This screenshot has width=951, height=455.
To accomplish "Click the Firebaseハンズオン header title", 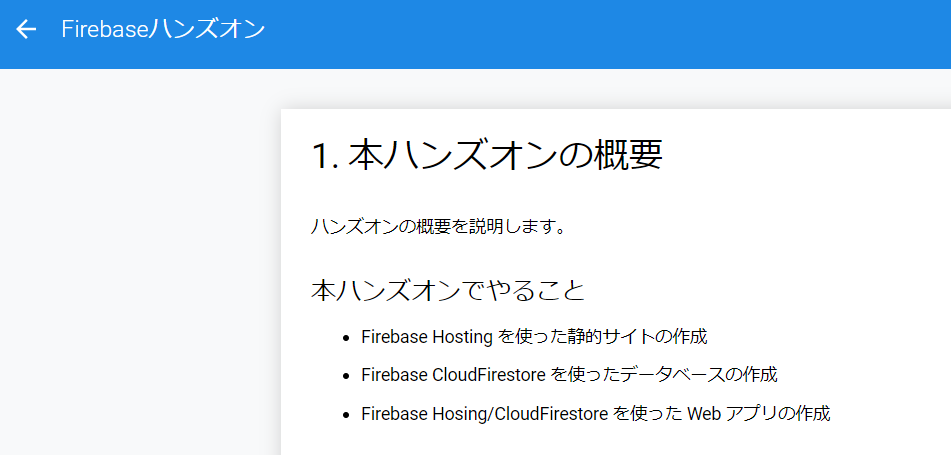I will [x=163, y=29].
